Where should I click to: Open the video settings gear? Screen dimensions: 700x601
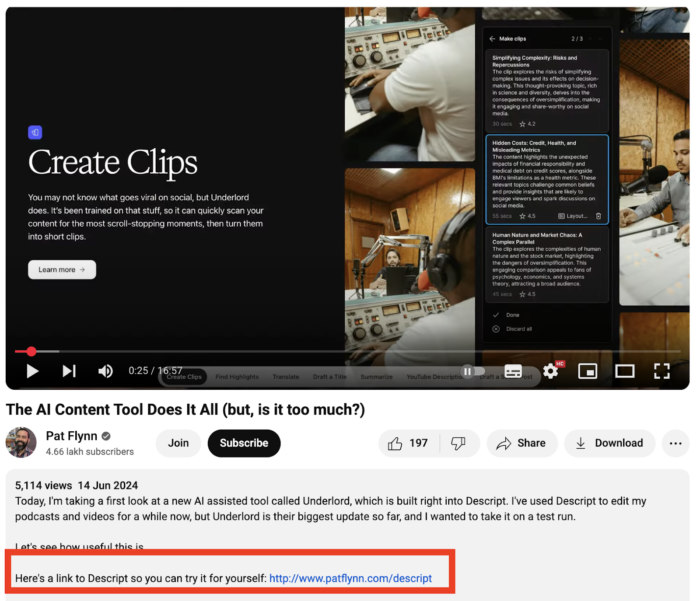[x=551, y=371]
